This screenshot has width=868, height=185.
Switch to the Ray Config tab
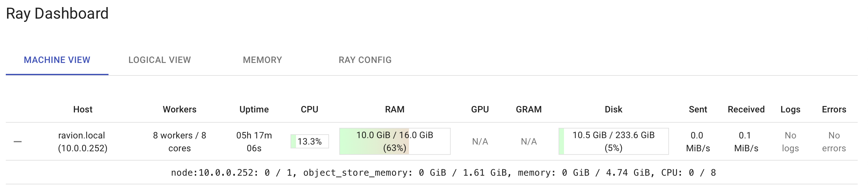[x=365, y=60]
